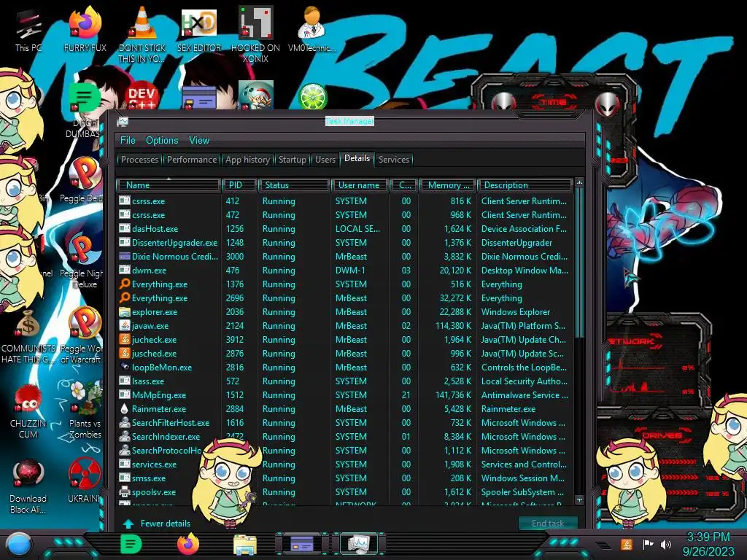The height and width of the screenshot is (560, 747).
Task: Select the DissenterUpgrader.exe process row
Action: (x=345, y=242)
